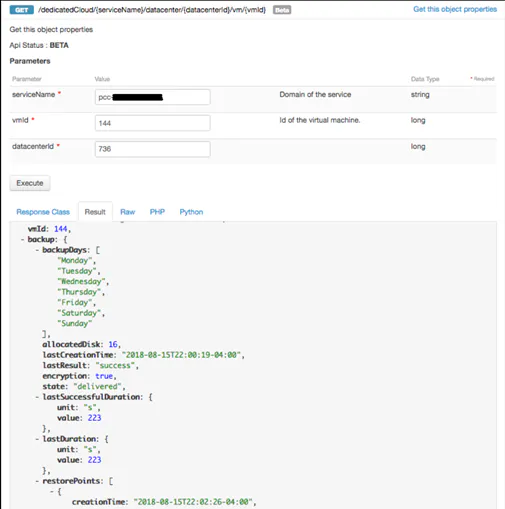The width and height of the screenshot is (505, 509).
Task: Switch to the Response Class tab
Action: [43, 212]
